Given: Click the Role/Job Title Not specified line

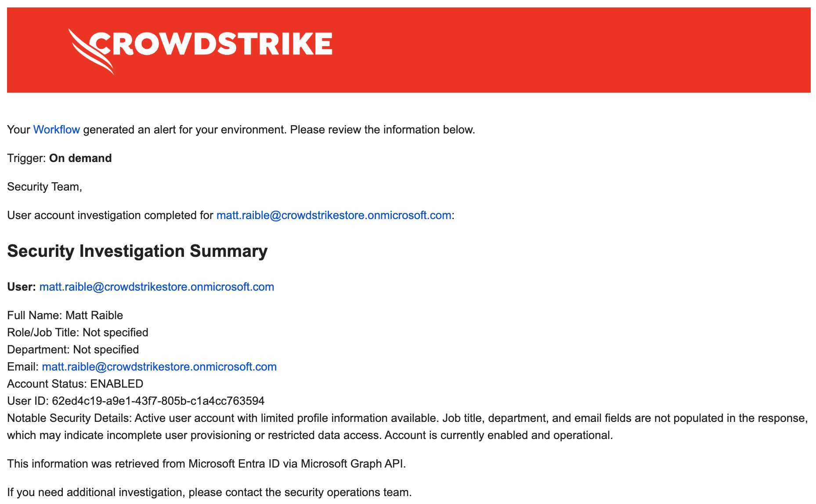Looking at the screenshot, I should tap(78, 333).
